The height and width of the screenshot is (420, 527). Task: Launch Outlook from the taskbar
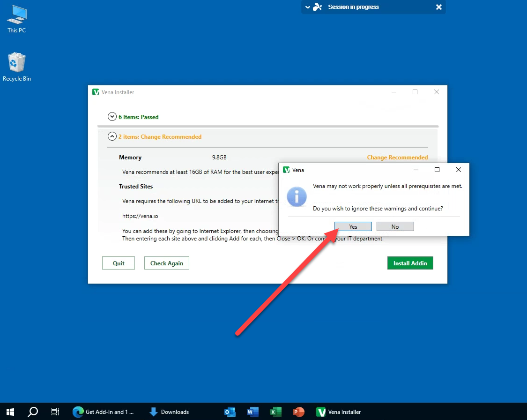coord(230,412)
